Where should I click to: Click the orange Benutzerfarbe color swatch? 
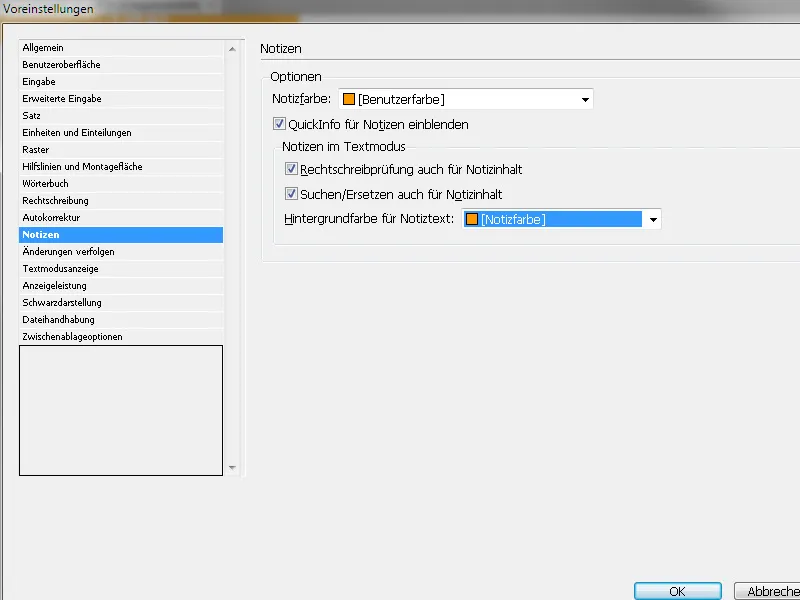(349, 99)
